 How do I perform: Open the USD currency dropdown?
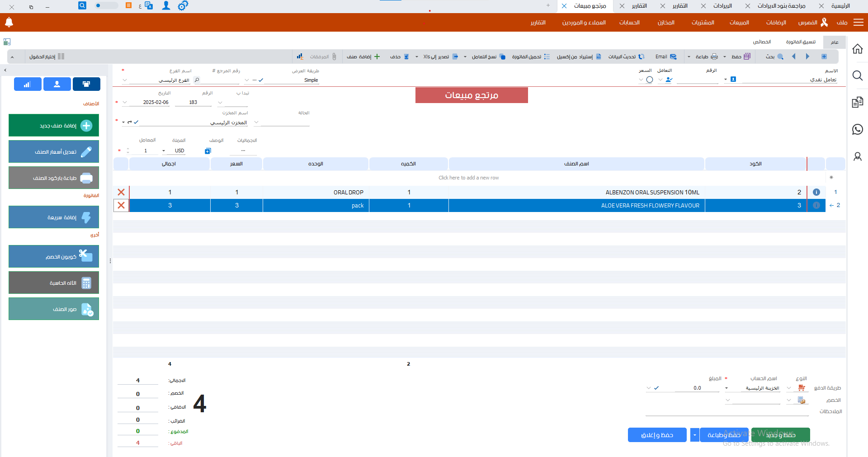(164, 151)
